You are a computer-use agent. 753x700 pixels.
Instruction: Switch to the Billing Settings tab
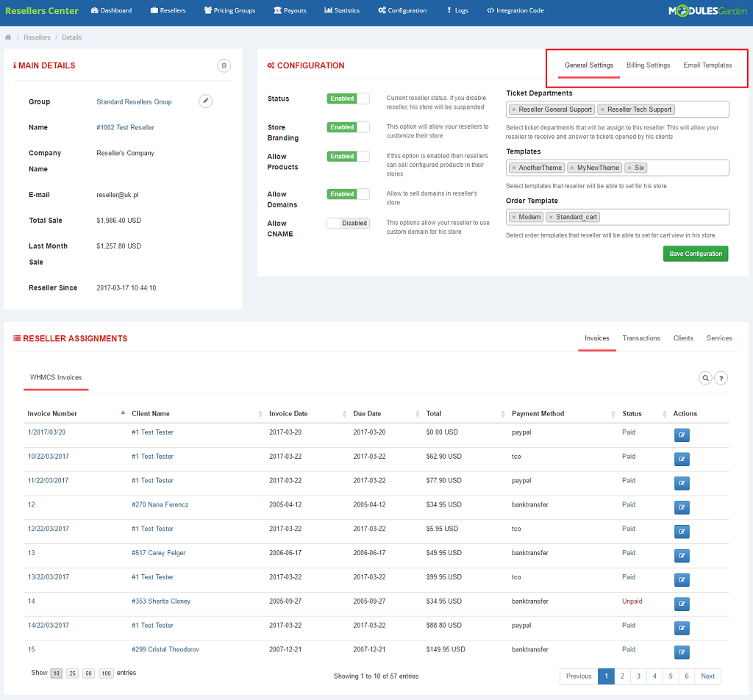pyautogui.click(x=648, y=65)
